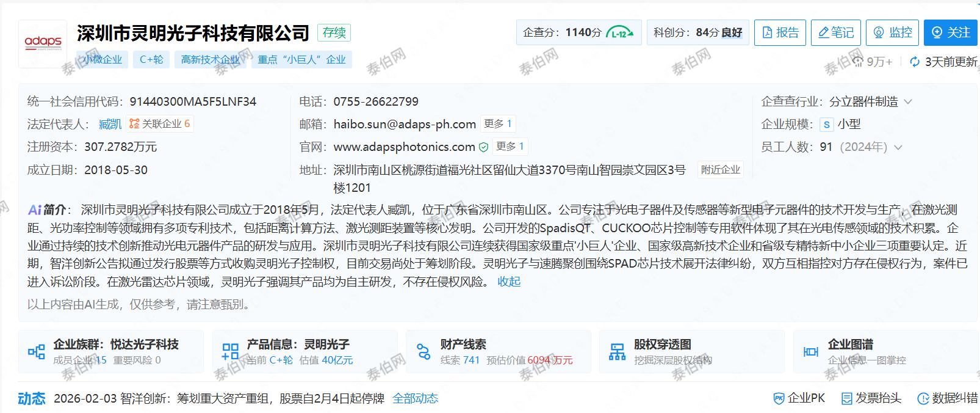The height and width of the screenshot is (413, 980).
Task: Open the 报告 report button
Action: point(780,32)
